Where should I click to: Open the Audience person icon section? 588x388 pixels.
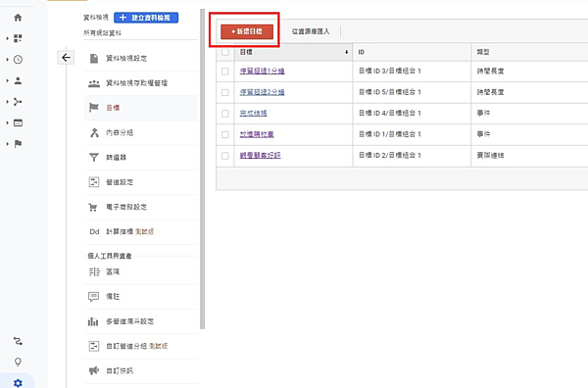click(18, 80)
